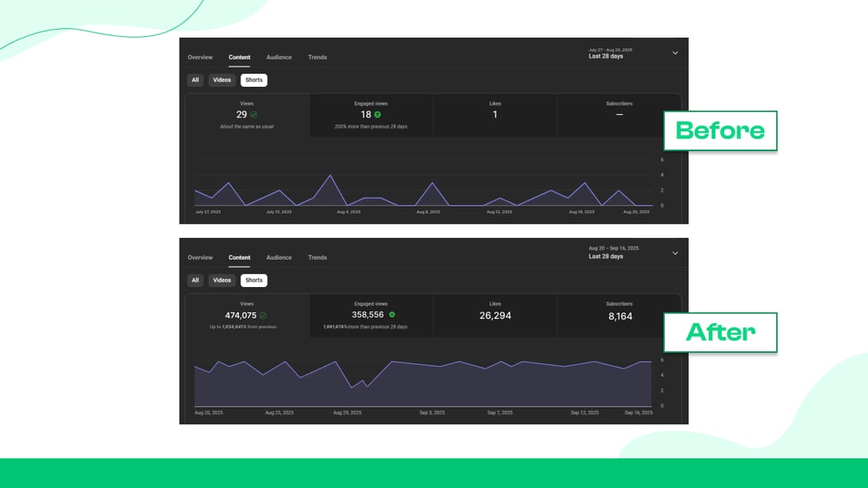The height and width of the screenshot is (488, 868).
Task: Open Audience tab in bottom panel
Action: [x=279, y=257]
